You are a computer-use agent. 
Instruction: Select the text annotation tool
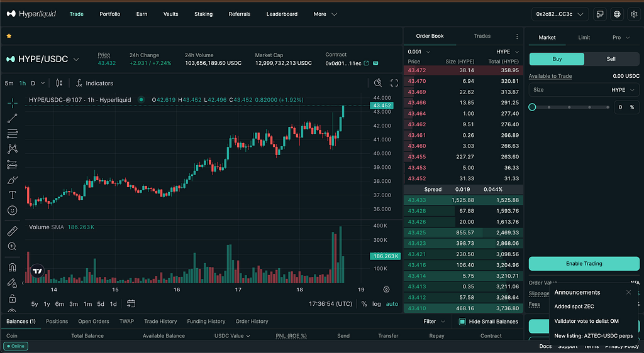(13, 195)
